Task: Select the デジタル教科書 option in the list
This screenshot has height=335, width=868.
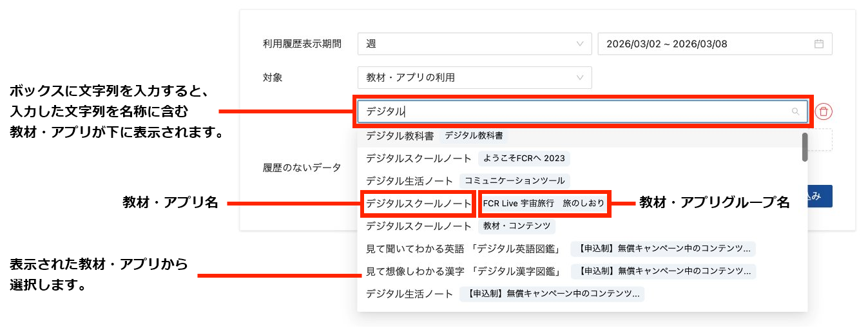Action: (x=402, y=136)
